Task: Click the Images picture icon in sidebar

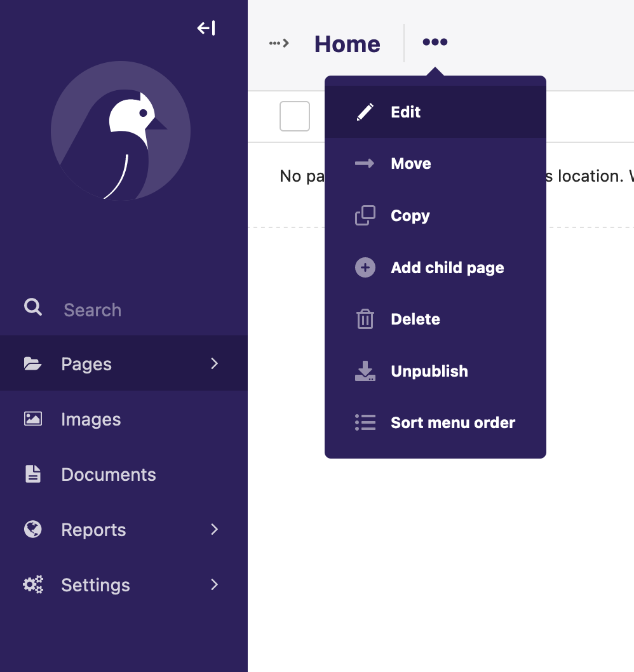Action: tap(33, 419)
